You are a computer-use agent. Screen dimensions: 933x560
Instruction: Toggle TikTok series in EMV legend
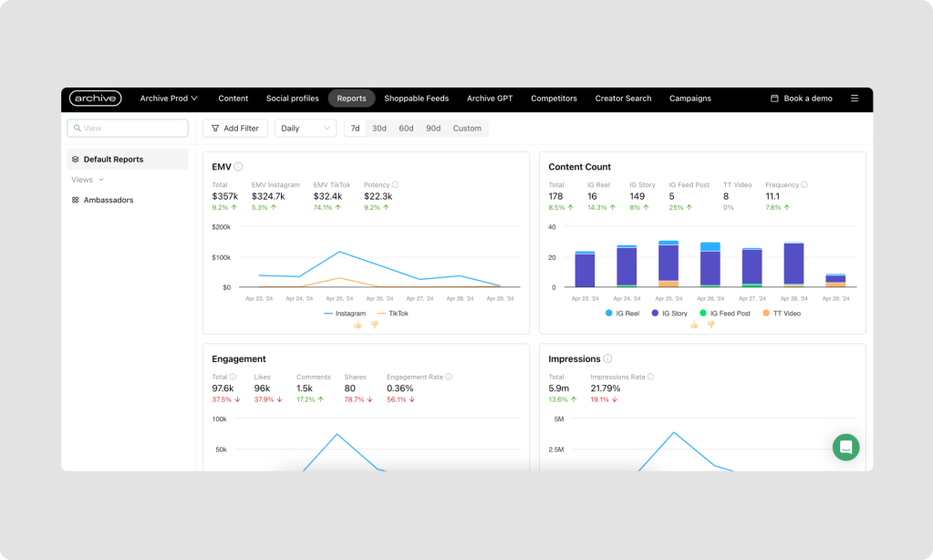point(392,313)
